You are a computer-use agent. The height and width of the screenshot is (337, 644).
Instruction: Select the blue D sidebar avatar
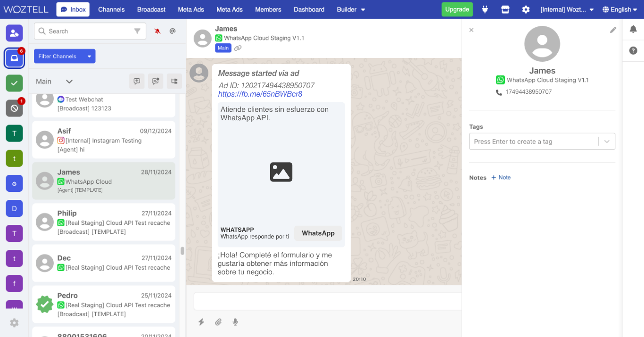[14, 208]
